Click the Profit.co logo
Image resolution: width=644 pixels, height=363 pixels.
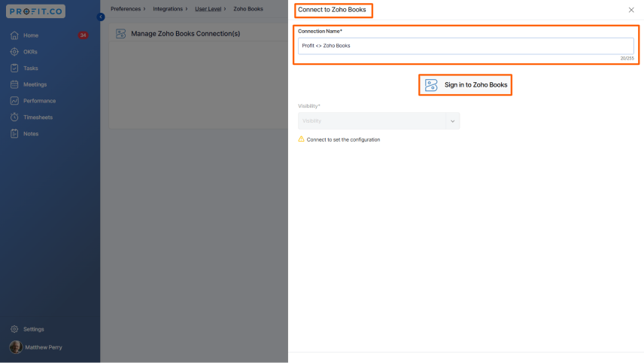pos(35,11)
